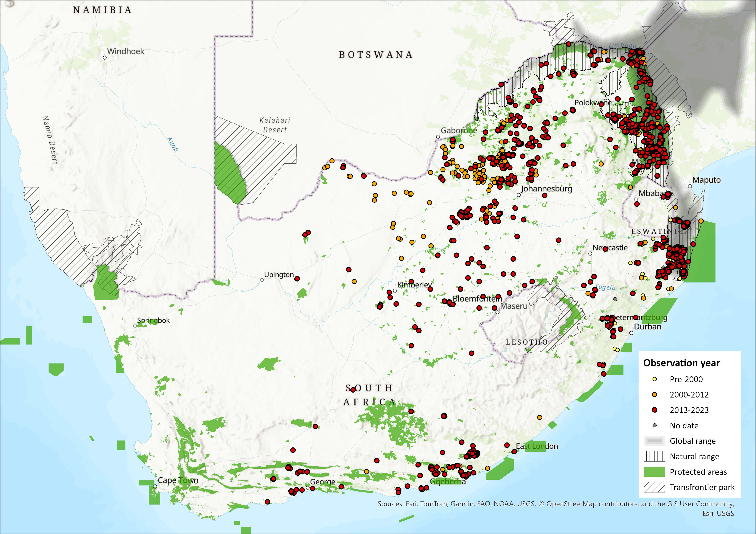
Task: Click the Natural range hatched legend symbol
Action: 654,456
